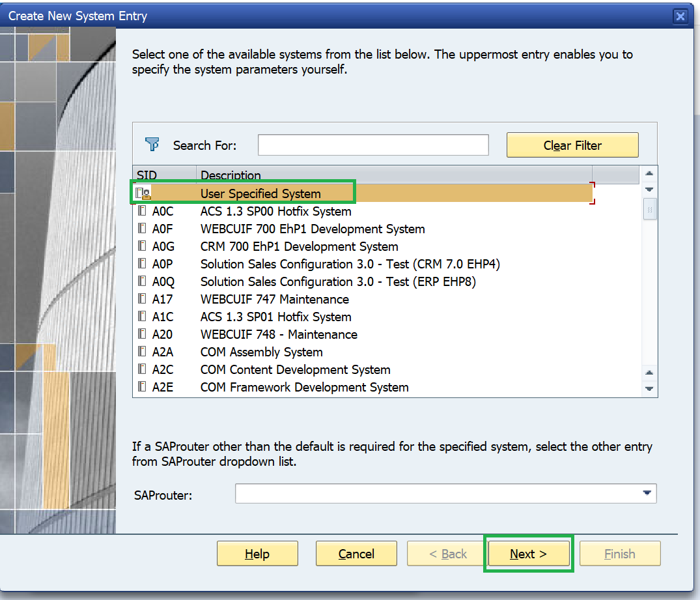The width and height of the screenshot is (700, 600).
Task: Select COM Content Development System entry
Action: (x=296, y=369)
